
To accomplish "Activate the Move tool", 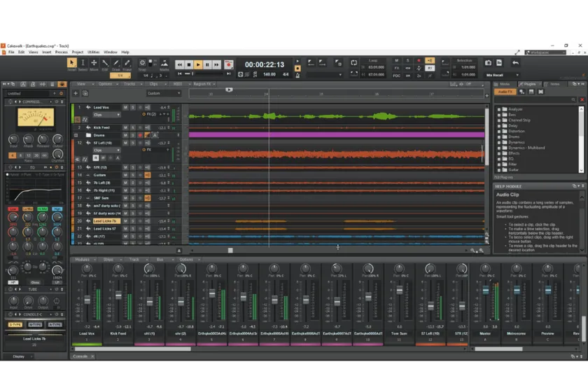I will tap(94, 63).
